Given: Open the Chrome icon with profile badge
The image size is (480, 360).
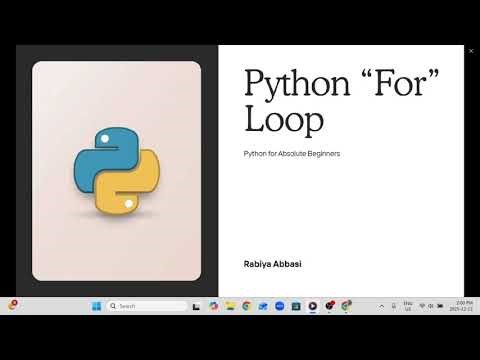Looking at the screenshot, I should (346, 305).
